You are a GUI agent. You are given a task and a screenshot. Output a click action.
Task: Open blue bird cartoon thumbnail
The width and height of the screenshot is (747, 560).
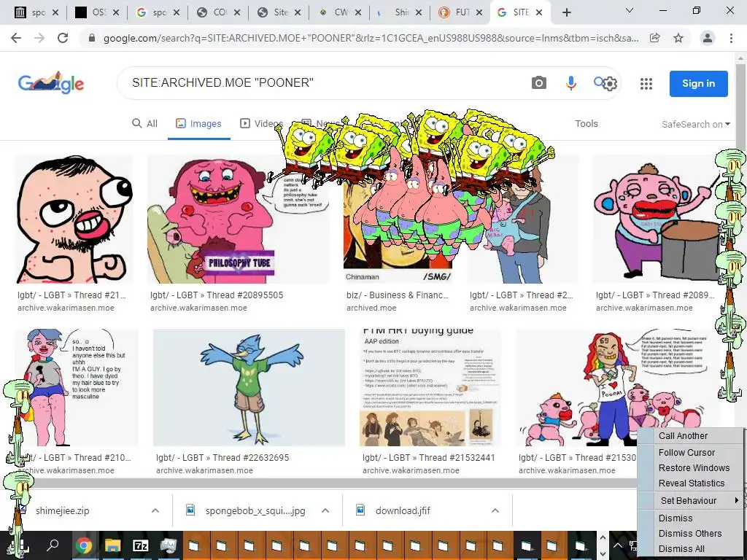249,388
